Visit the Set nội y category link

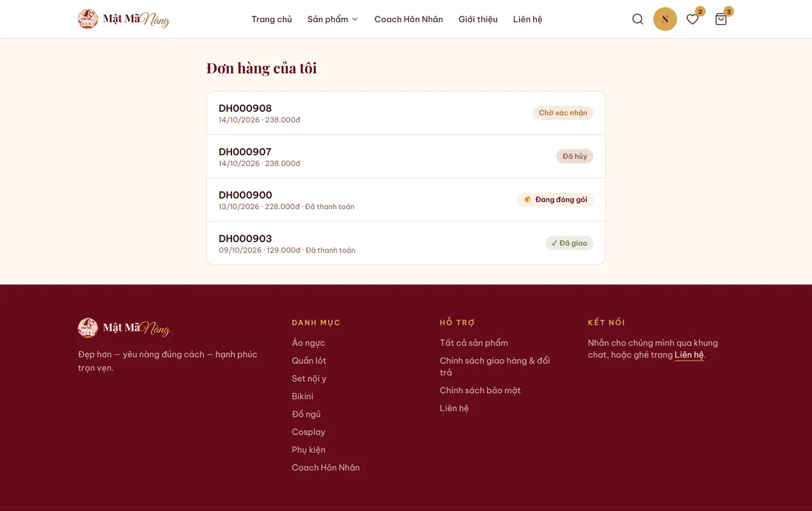(309, 378)
